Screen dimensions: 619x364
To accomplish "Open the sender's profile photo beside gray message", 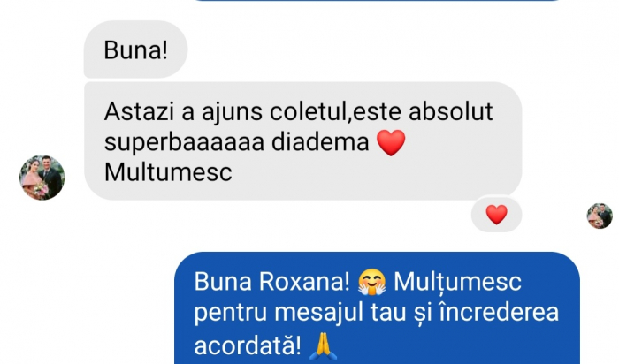I will click(42, 178).
